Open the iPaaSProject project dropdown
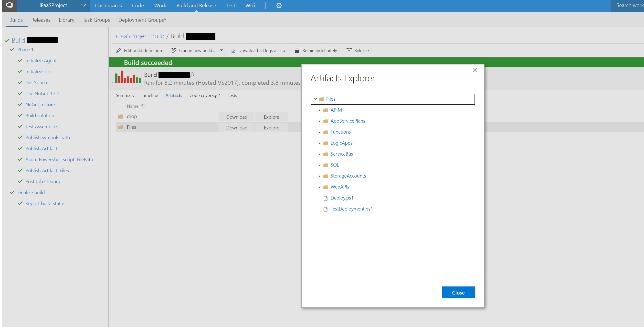Screen dimensions: 644x327 [x=84, y=5]
